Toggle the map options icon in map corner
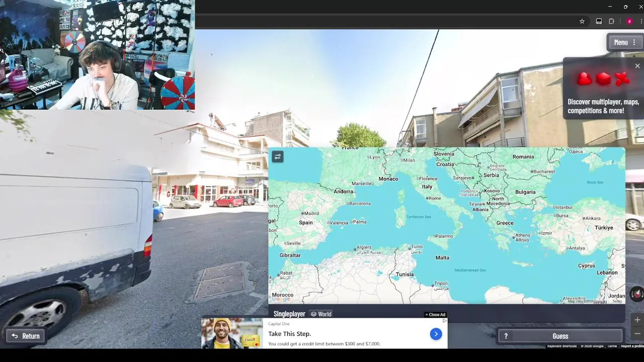The image size is (644, 362). [278, 157]
